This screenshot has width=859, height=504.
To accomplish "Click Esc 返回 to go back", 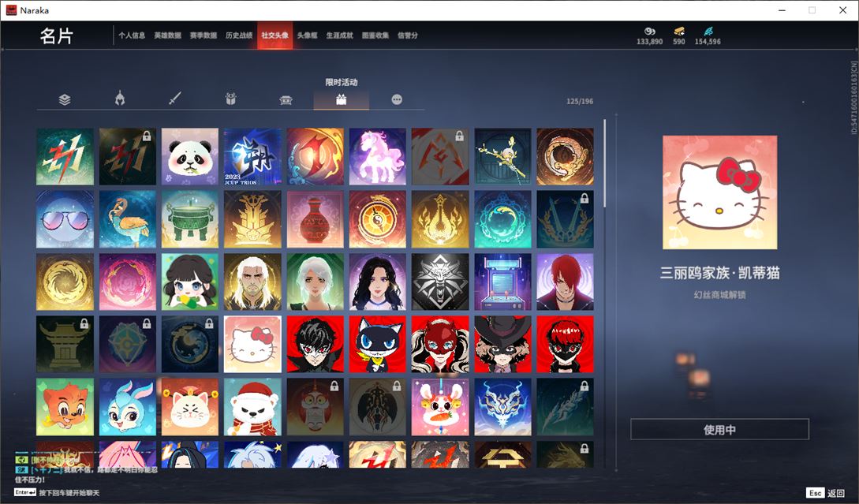I will click(x=826, y=492).
